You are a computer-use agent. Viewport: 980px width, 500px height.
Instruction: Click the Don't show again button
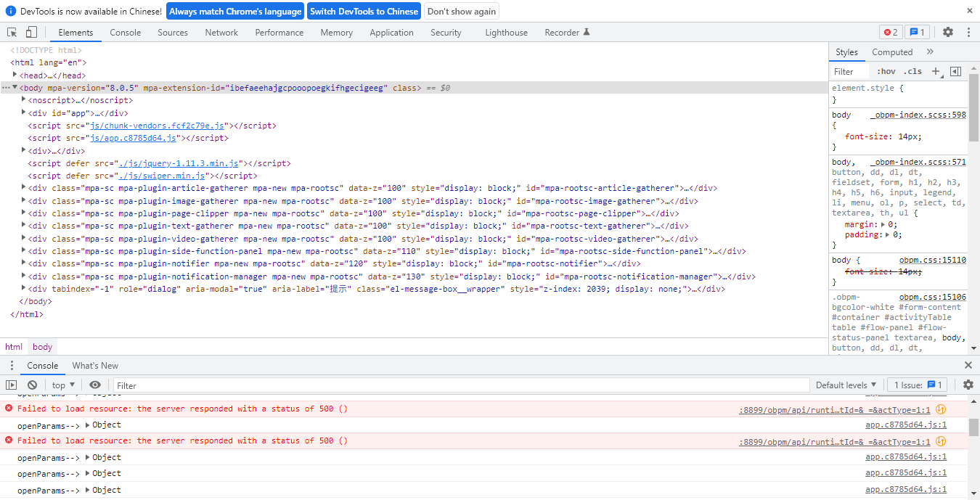point(462,11)
